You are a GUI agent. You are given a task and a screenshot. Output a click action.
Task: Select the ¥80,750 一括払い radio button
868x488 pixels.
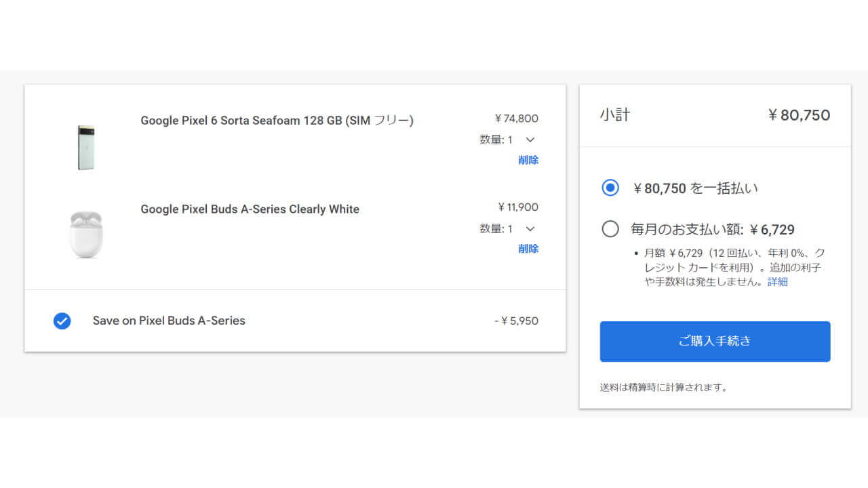pyautogui.click(x=610, y=188)
